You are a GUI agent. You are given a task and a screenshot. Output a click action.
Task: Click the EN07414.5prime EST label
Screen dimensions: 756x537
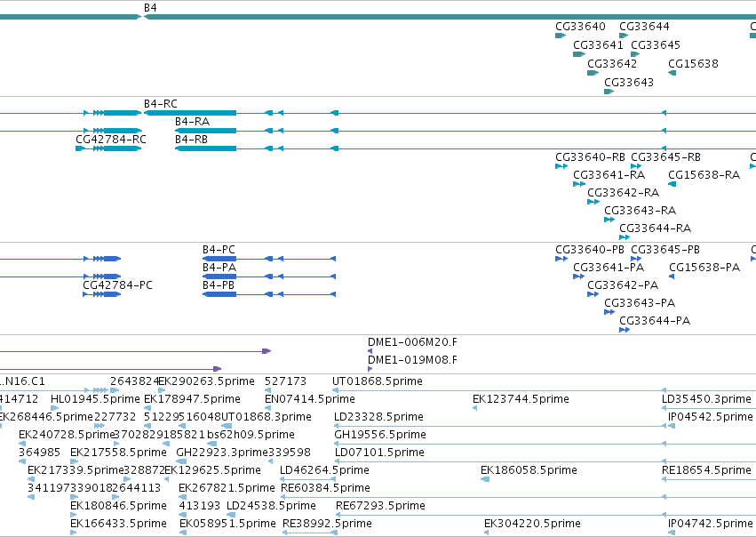pos(309,399)
